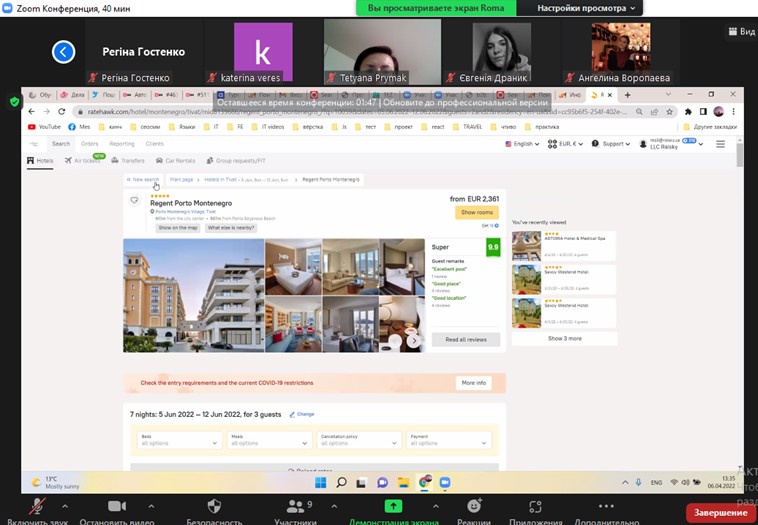
Task: Open main hotel exterior photo
Action: point(193,295)
